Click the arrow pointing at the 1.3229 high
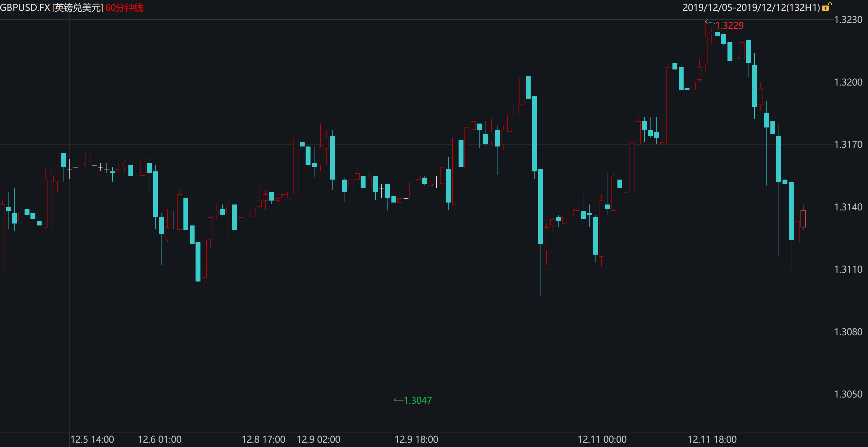Image resolution: width=868 pixels, height=447 pixels. [709, 23]
